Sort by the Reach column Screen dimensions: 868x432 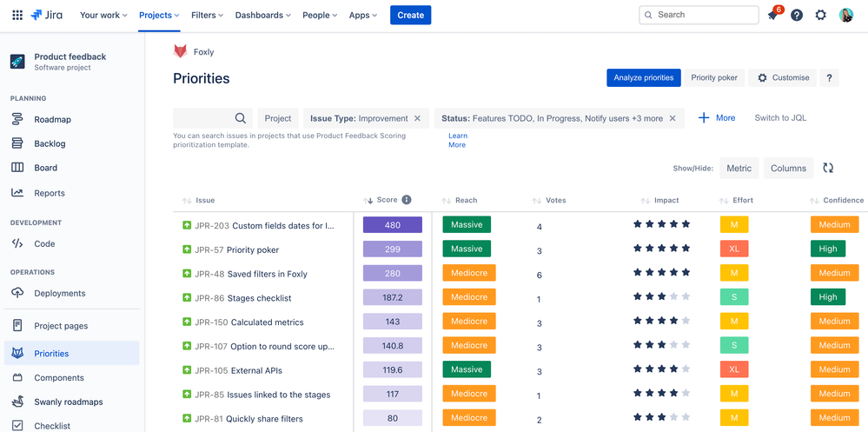(x=460, y=201)
